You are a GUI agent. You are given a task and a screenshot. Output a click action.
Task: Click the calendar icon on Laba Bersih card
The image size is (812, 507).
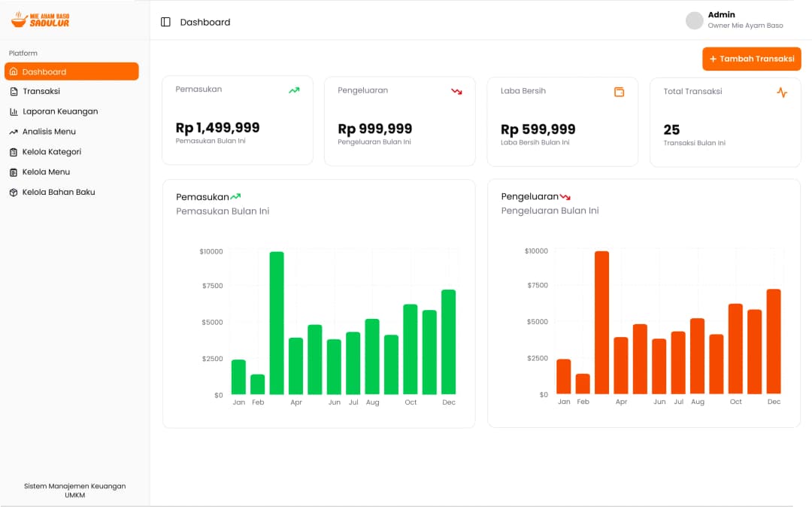pyautogui.click(x=618, y=91)
